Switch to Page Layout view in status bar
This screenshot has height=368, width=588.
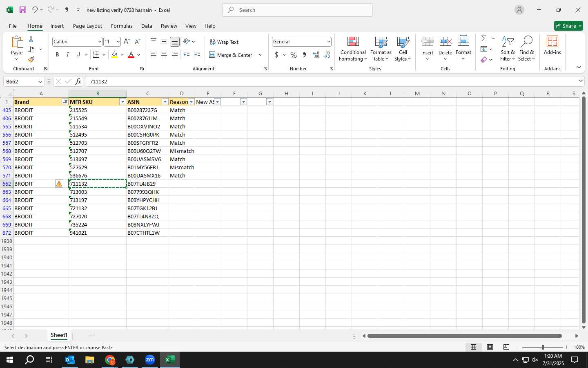coord(490,347)
